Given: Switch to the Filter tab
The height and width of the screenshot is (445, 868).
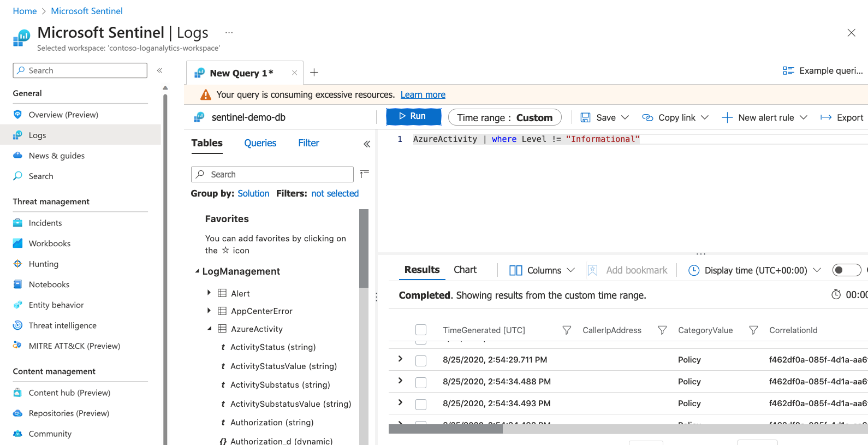Looking at the screenshot, I should click(308, 143).
